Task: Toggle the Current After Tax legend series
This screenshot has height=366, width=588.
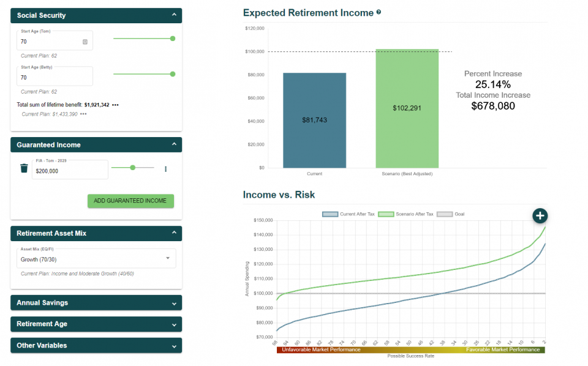Action: pos(348,214)
